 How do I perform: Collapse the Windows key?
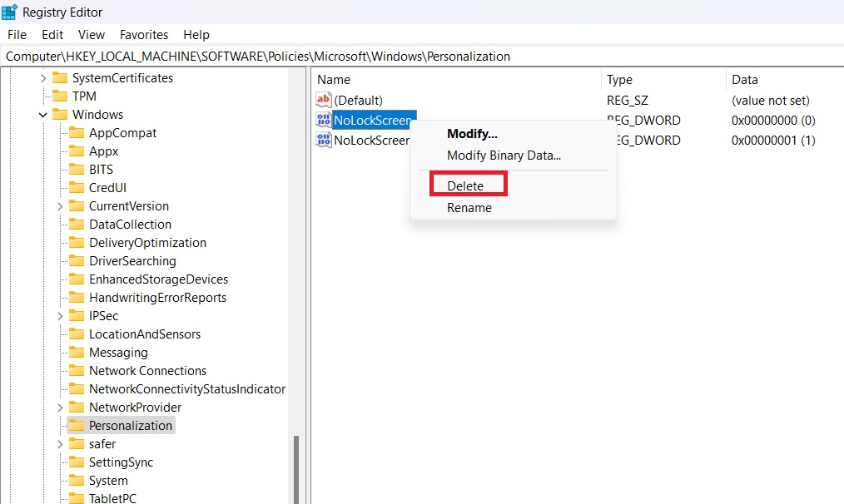click(42, 114)
